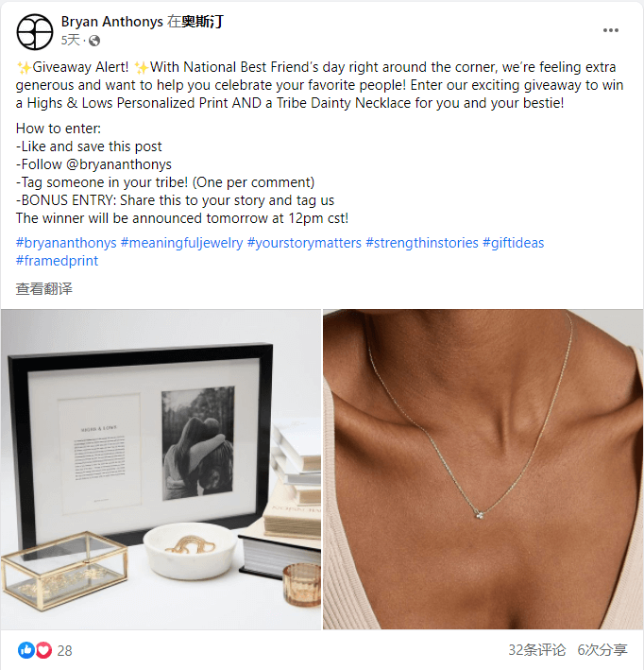644x670 pixels.
Task: Open the #bryananthonys hashtag
Action: 66,243
